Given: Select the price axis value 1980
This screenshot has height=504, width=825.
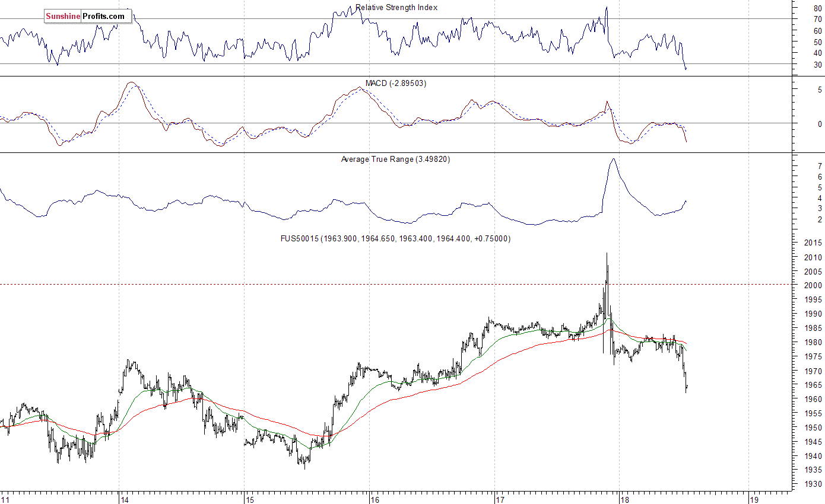Looking at the screenshot, I should (814, 343).
